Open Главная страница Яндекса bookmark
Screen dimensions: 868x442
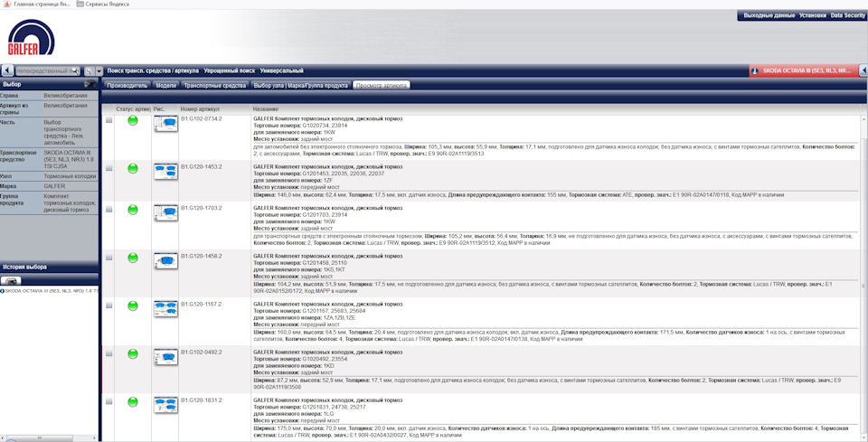point(37,4)
